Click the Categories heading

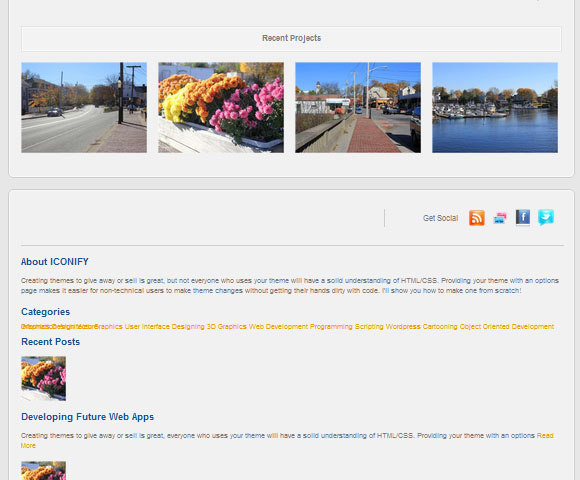pyautogui.click(x=45, y=312)
